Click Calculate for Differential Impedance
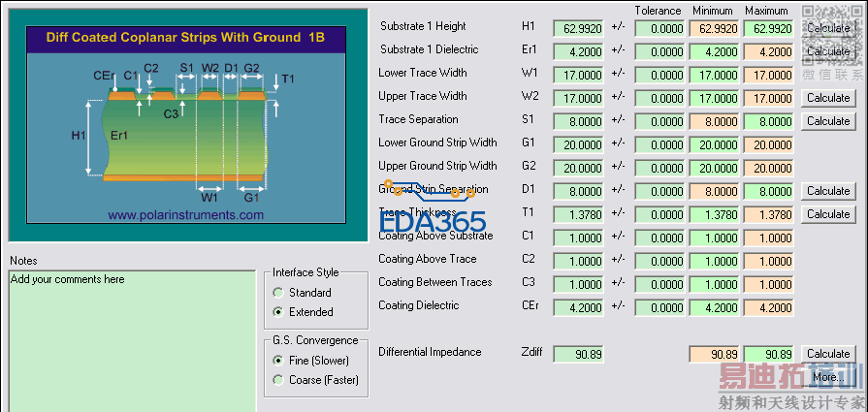Viewport: 868px width, 412px height. [x=828, y=354]
